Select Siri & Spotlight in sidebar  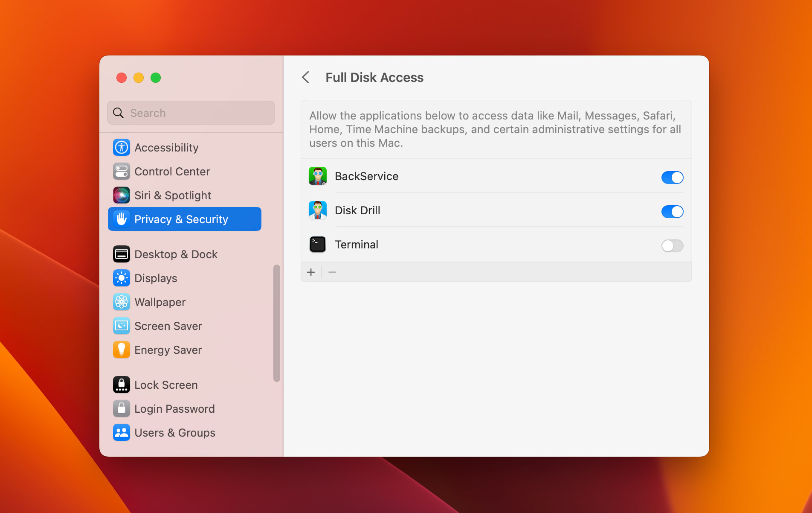[x=185, y=195]
